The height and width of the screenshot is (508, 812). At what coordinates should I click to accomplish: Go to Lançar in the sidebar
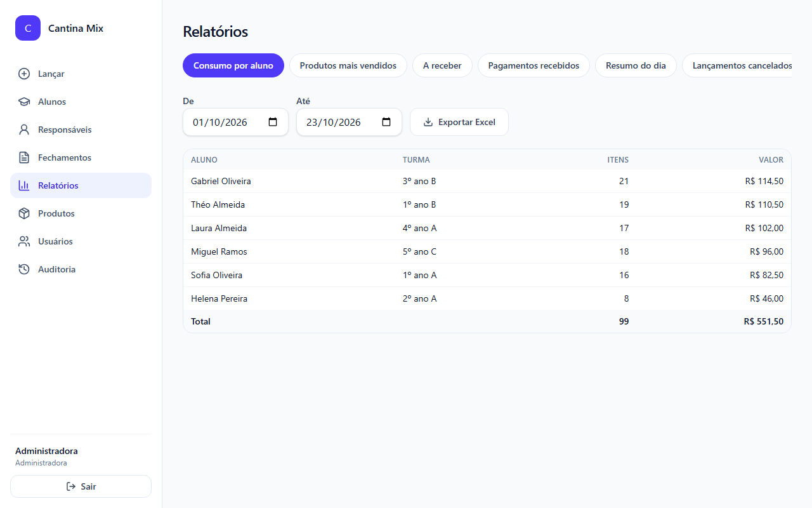[x=81, y=74]
